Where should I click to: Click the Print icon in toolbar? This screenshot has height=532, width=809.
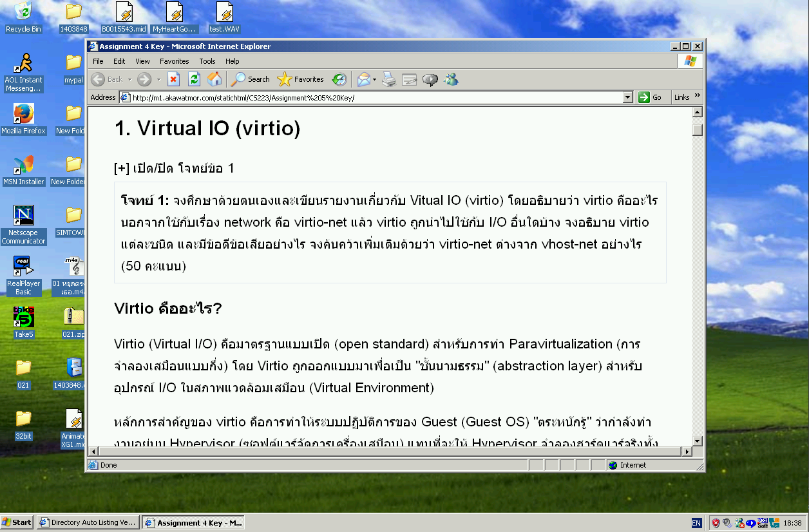pos(388,79)
